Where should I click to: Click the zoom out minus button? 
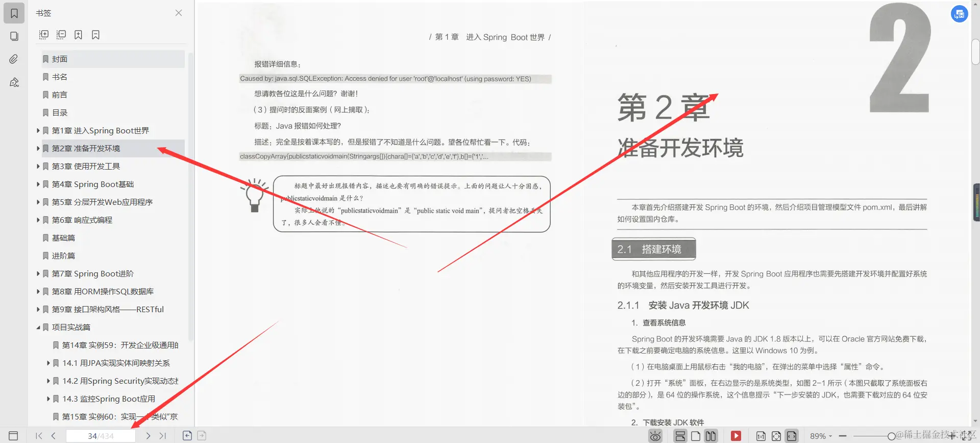pos(843,436)
